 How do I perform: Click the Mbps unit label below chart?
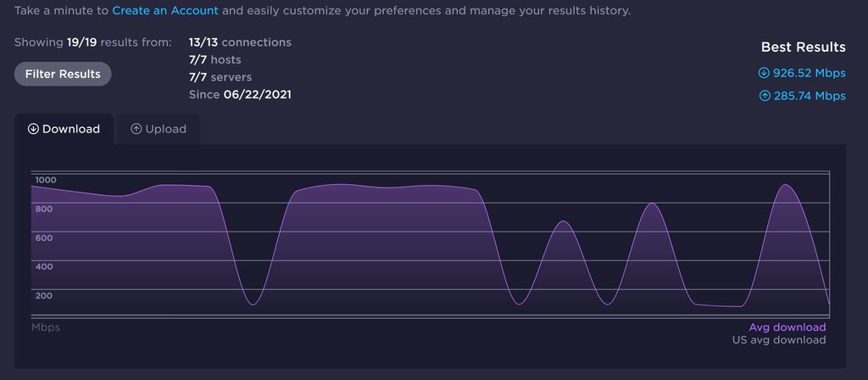[46, 327]
